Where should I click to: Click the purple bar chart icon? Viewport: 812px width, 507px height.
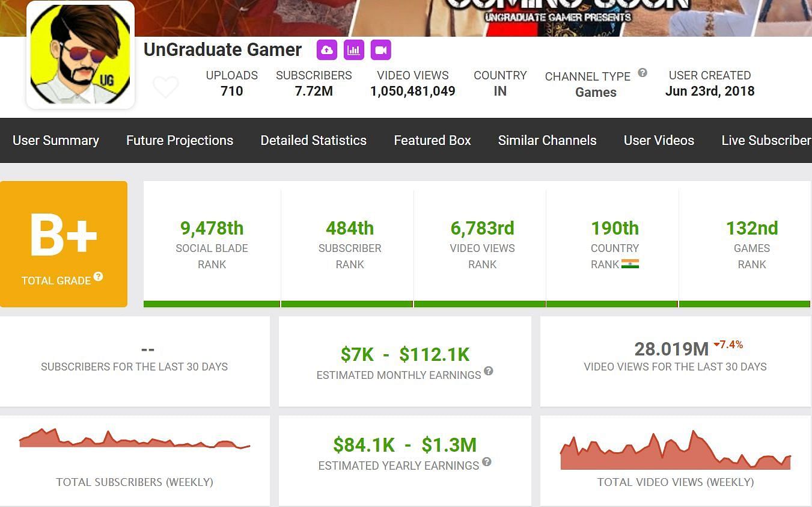(354, 50)
